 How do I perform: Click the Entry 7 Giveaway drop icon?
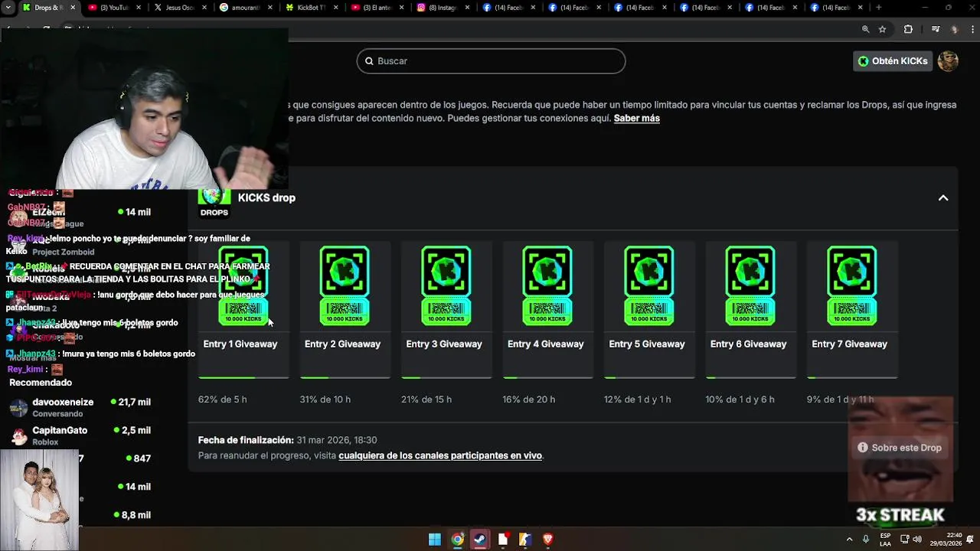click(x=852, y=285)
